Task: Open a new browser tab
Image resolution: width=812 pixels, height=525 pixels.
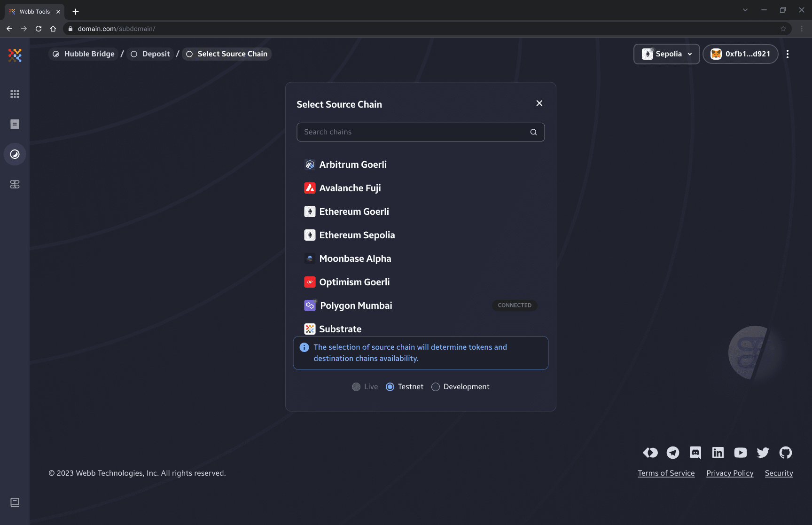Action: pos(76,12)
